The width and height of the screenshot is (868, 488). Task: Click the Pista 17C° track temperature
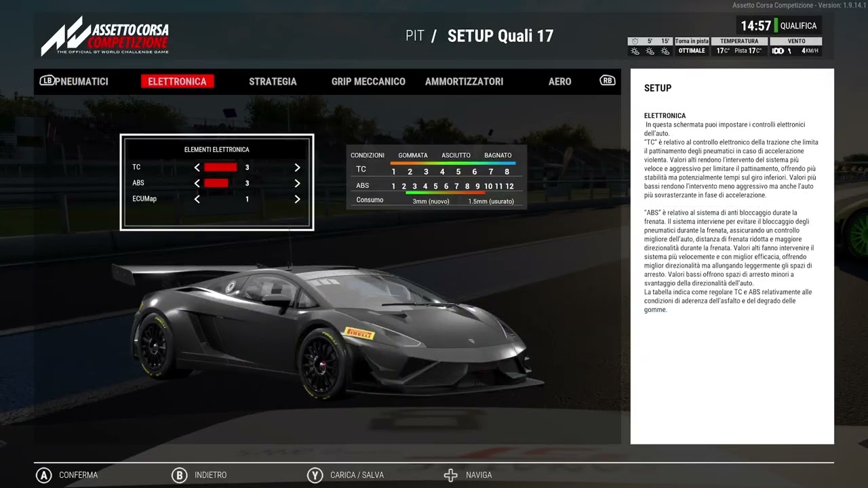[x=748, y=51]
